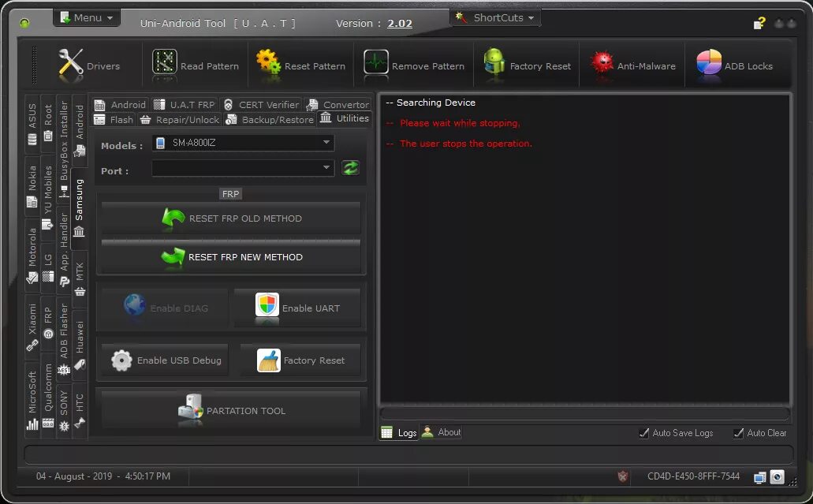Click the shield icon beside the serial ID
This screenshot has height=504, width=813.
(x=623, y=476)
